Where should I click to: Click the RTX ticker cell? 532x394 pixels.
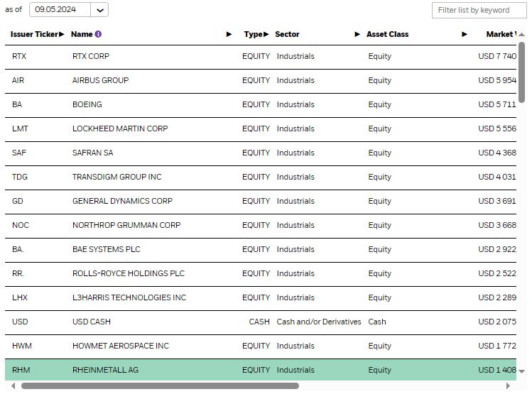pos(19,56)
